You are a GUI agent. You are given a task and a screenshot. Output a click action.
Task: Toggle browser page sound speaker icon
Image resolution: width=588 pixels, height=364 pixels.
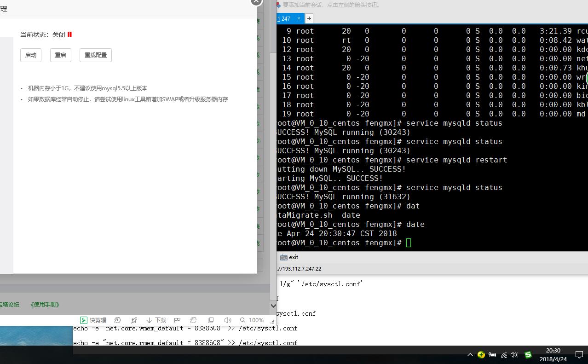click(x=227, y=320)
